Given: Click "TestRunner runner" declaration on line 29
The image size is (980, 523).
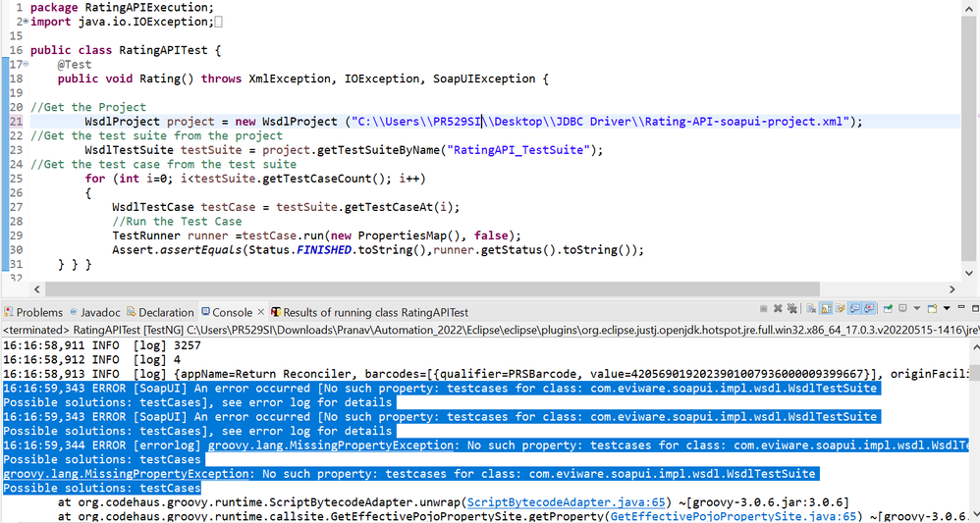Looking at the screenshot, I should pyautogui.click(x=170, y=235).
